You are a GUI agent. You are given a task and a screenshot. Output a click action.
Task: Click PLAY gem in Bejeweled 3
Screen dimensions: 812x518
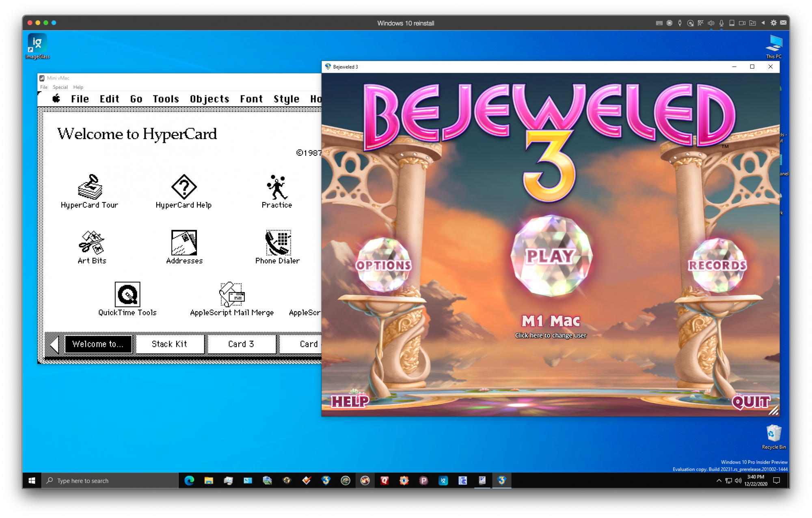[551, 256]
